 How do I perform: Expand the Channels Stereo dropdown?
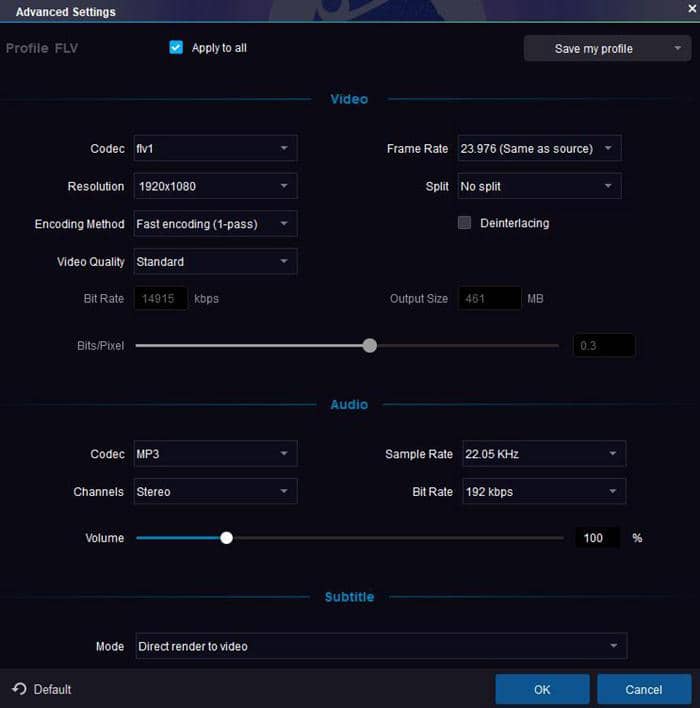tap(214, 492)
